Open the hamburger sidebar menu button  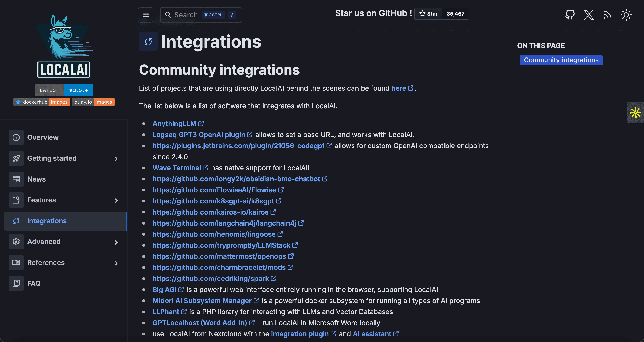coord(146,15)
